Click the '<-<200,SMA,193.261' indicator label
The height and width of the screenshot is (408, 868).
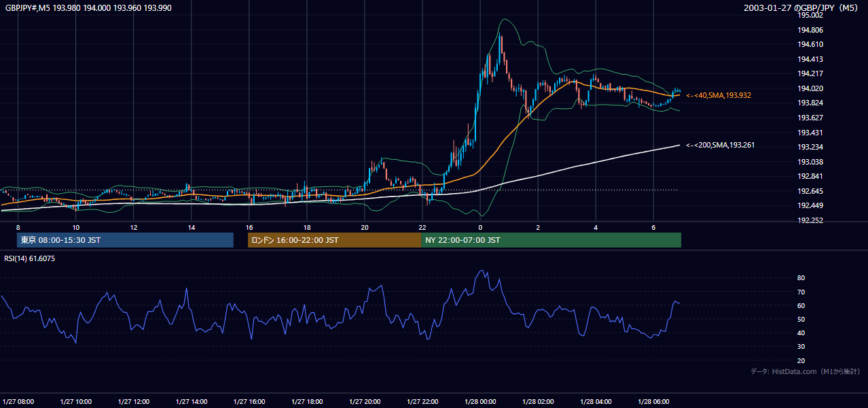coord(720,145)
